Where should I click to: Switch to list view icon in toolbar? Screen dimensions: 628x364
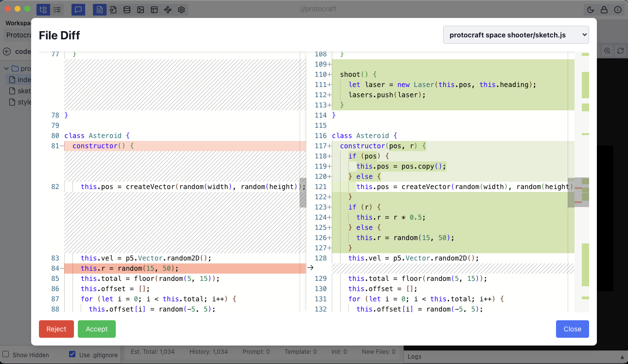click(57, 10)
